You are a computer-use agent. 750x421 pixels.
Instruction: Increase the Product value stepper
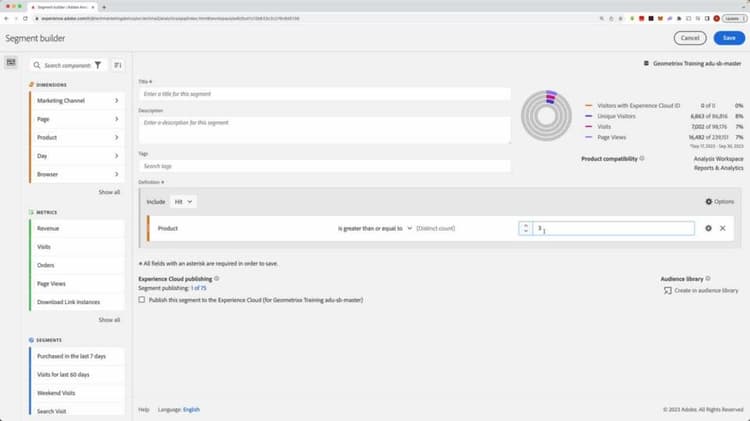click(525, 225)
